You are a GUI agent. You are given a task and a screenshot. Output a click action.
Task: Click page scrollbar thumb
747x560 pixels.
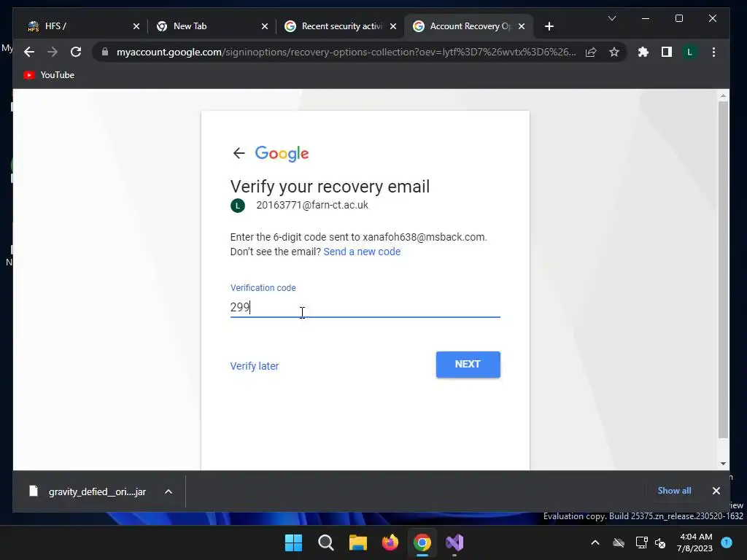(x=723, y=269)
